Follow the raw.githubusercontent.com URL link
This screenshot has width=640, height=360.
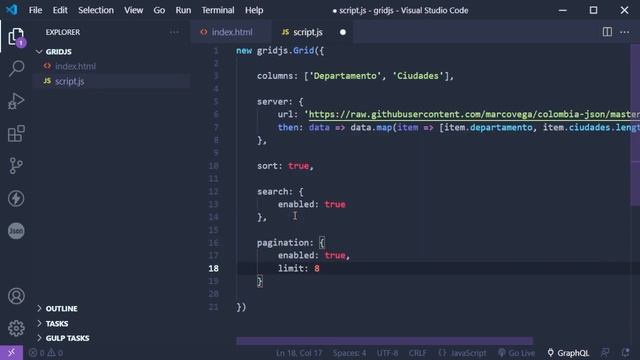coord(473,114)
